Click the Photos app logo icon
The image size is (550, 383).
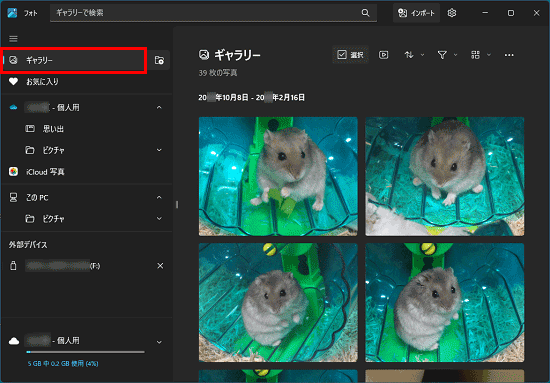pyautogui.click(x=12, y=13)
